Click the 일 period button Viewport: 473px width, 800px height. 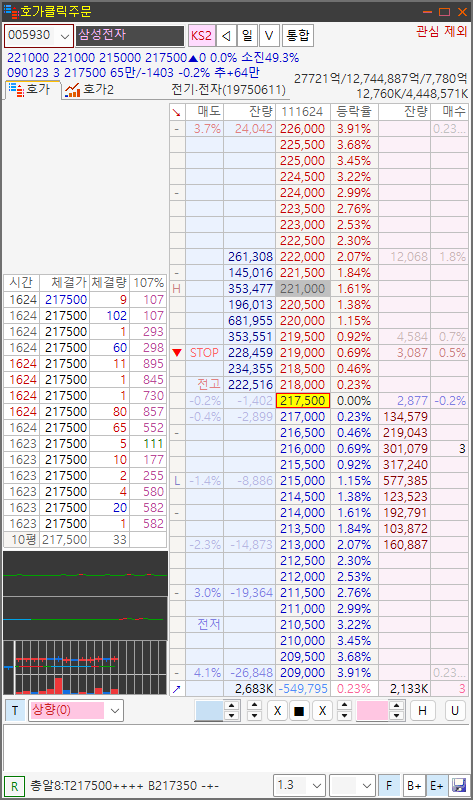pos(247,36)
